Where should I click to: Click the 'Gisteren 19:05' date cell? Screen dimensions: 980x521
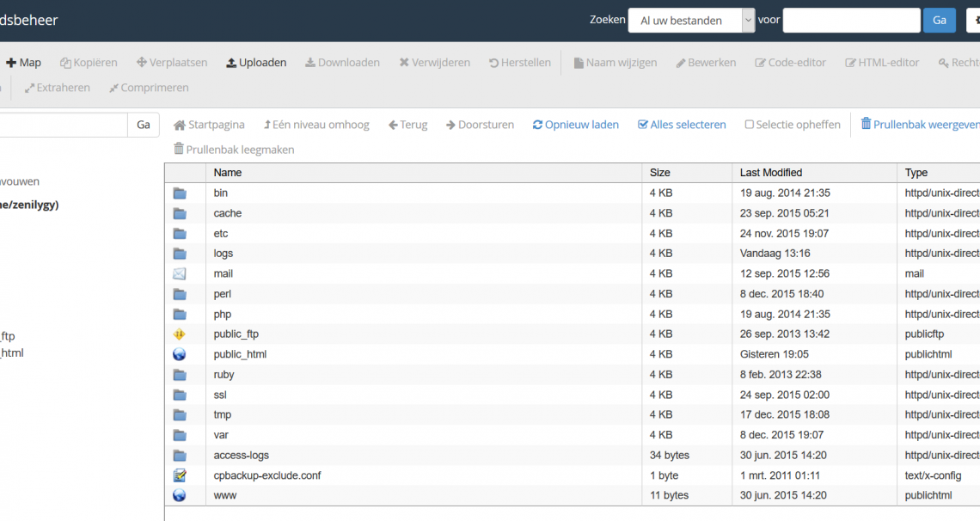775,354
